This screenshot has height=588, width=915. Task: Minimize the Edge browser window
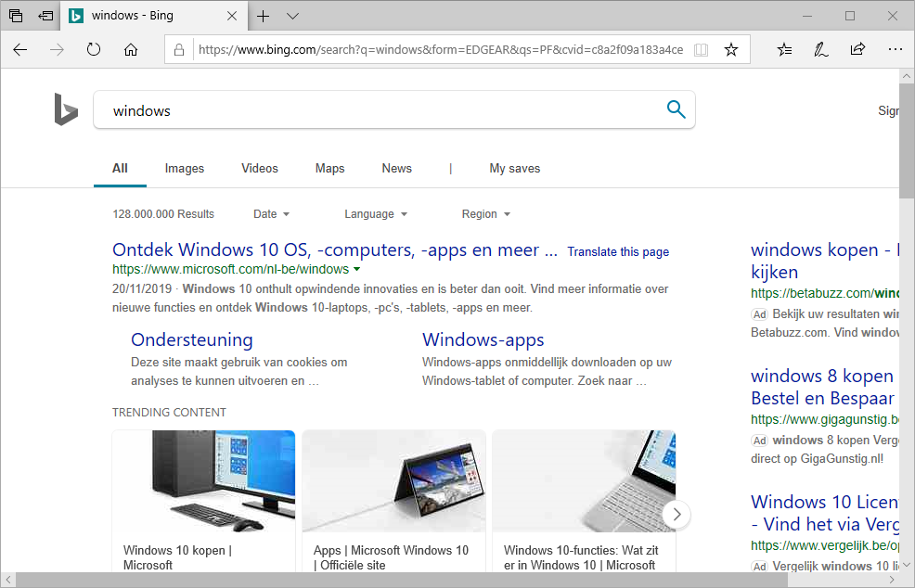click(x=807, y=16)
